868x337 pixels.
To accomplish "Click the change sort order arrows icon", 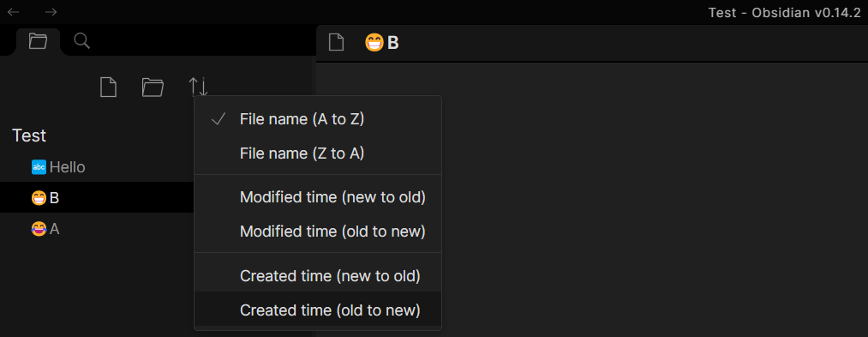I will click(198, 87).
